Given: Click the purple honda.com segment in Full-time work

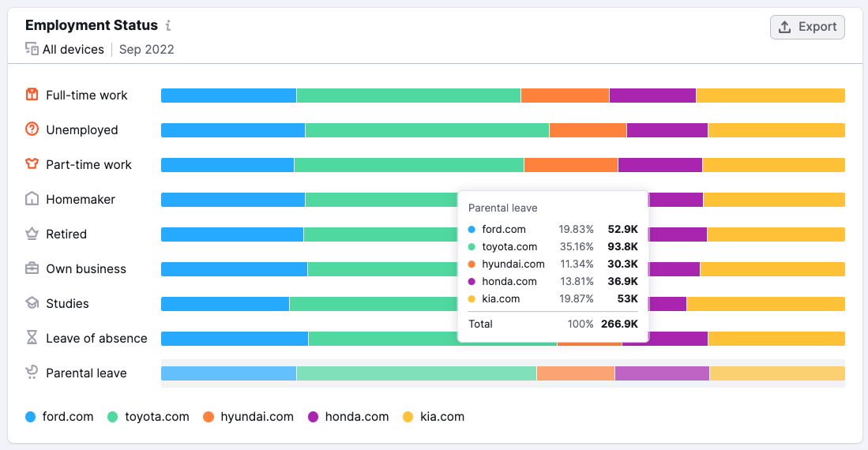Looking at the screenshot, I should [x=652, y=96].
